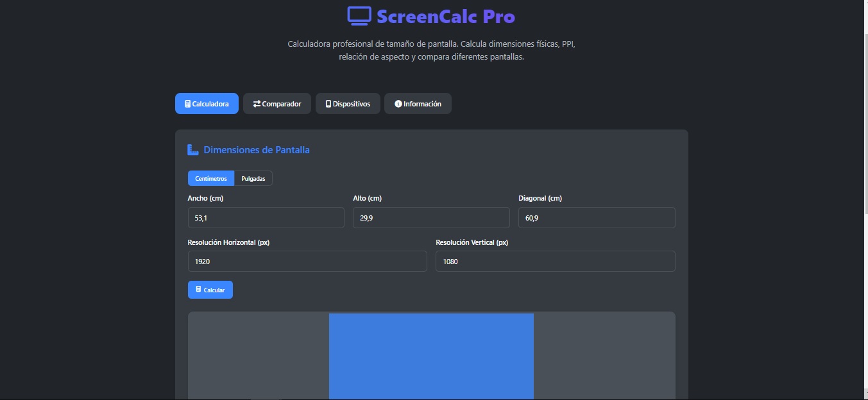Click the ScreenCalc Pro monitor logo
The height and width of the screenshot is (400, 868).
[359, 15]
